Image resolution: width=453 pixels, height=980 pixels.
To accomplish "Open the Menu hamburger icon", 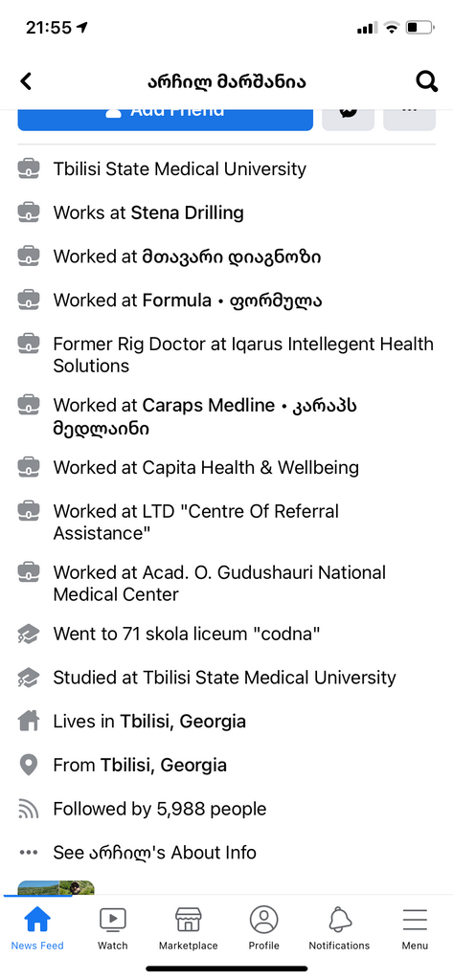I will pyautogui.click(x=415, y=928).
